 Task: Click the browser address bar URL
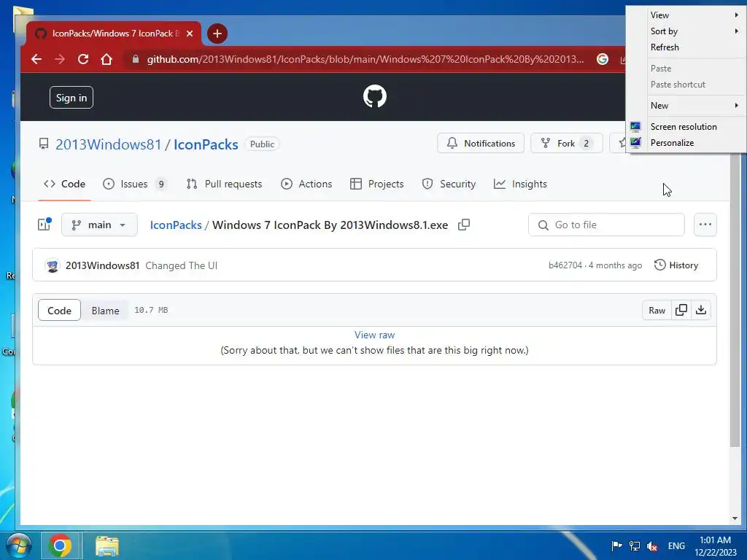pos(365,59)
